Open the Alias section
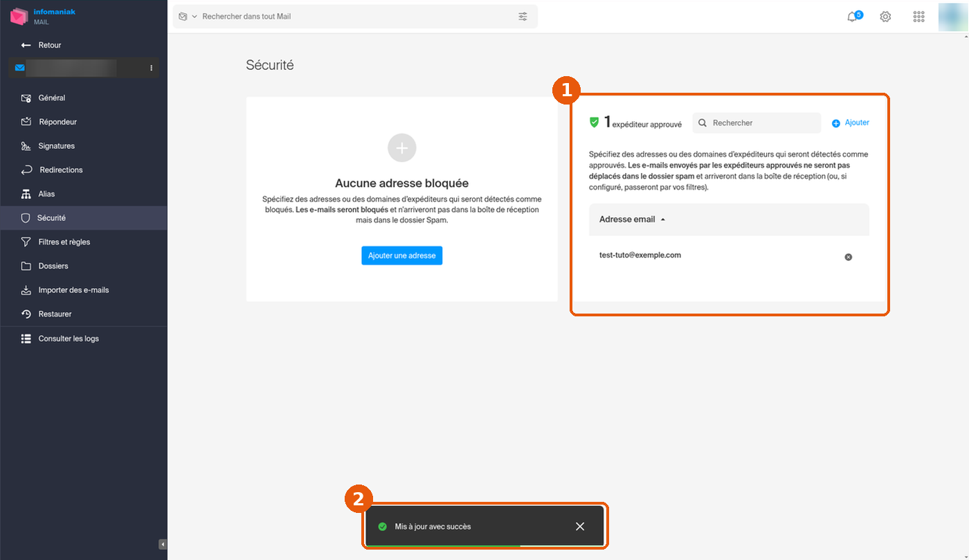The image size is (969, 560). pos(83,195)
